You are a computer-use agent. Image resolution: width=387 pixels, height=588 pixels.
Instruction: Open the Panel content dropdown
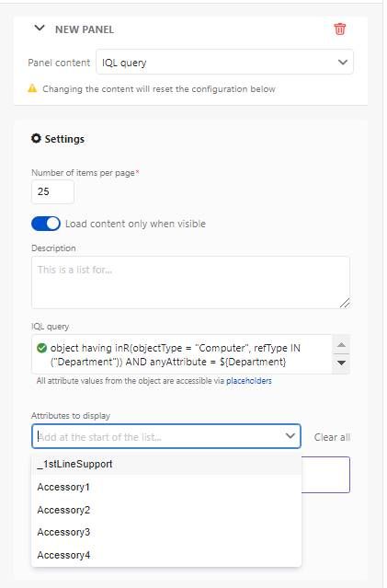[224, 62]
